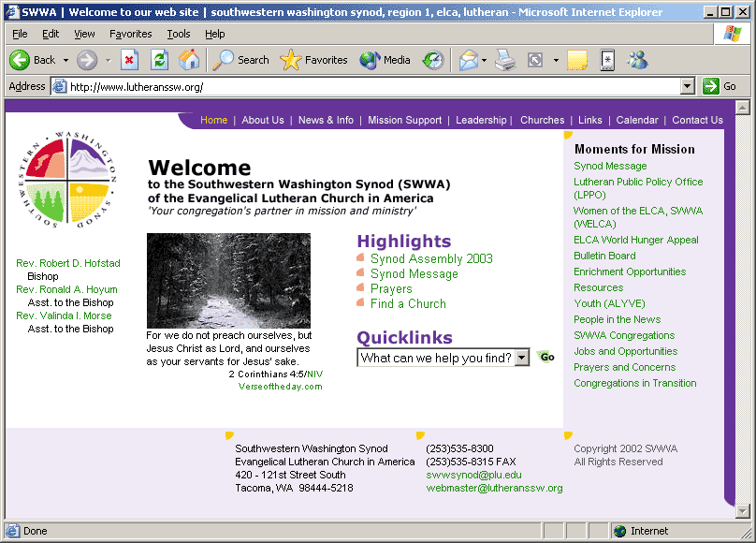Click the Mail envelope icon
The height and width of the screenshot is (543, 756).
coord(468,60)
